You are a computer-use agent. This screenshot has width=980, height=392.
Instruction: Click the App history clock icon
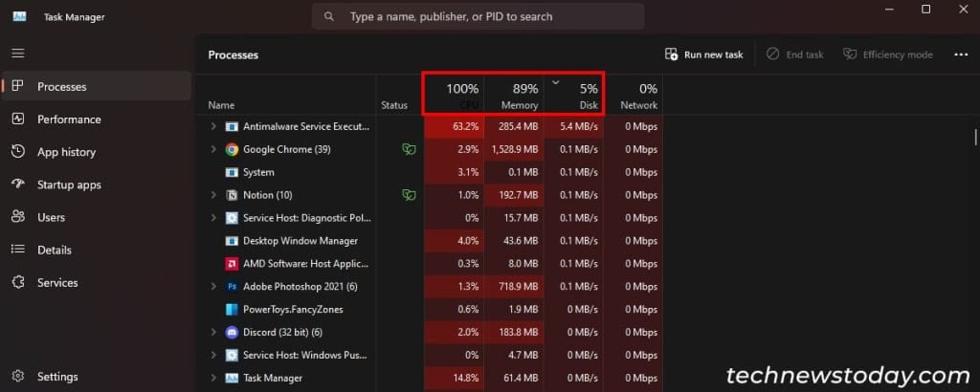point(18,152)
